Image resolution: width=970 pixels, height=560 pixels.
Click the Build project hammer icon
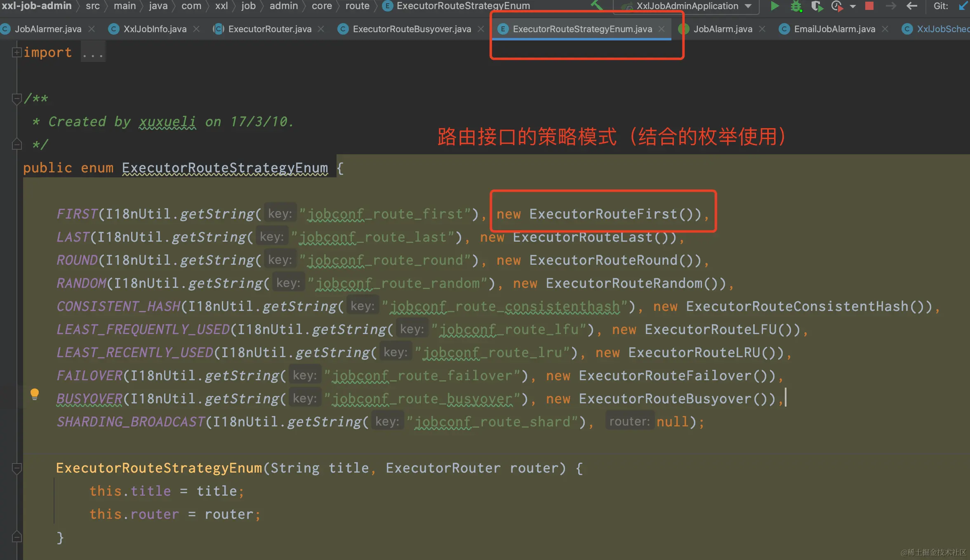click(x=597, y=5)
